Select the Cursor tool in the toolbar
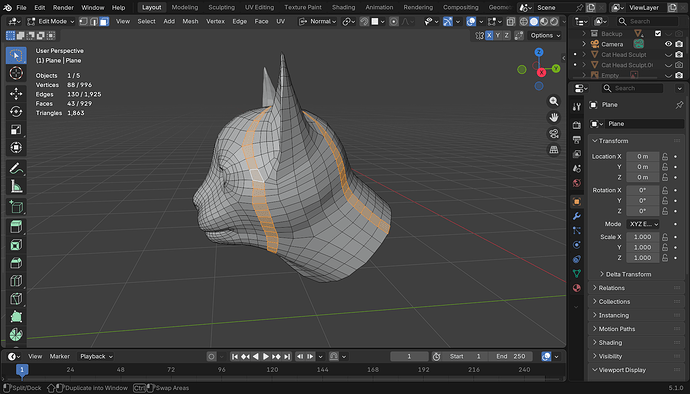The image size is (690, 394). click(16, 73)
